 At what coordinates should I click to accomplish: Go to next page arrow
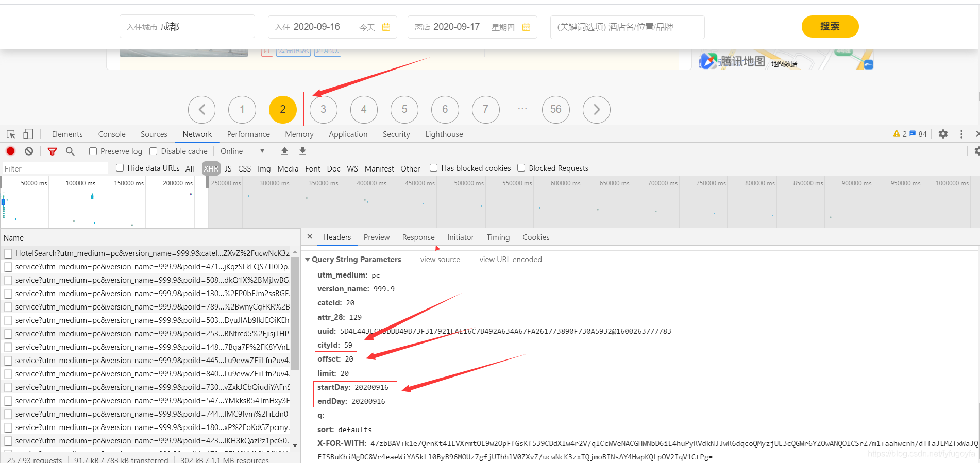coord(597,109)
